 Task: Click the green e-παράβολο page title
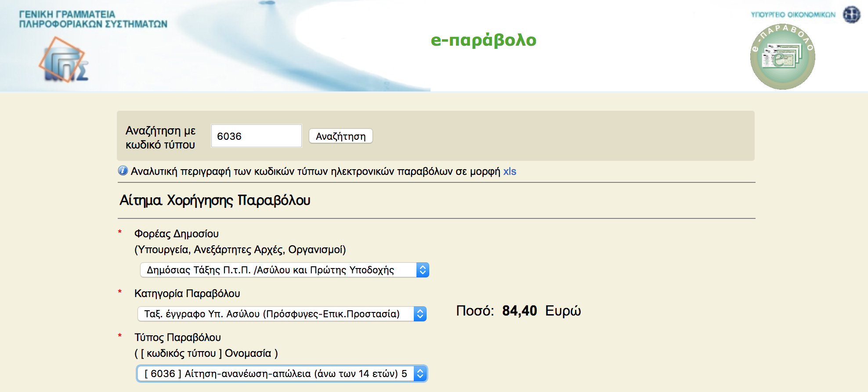pos(483,40)
